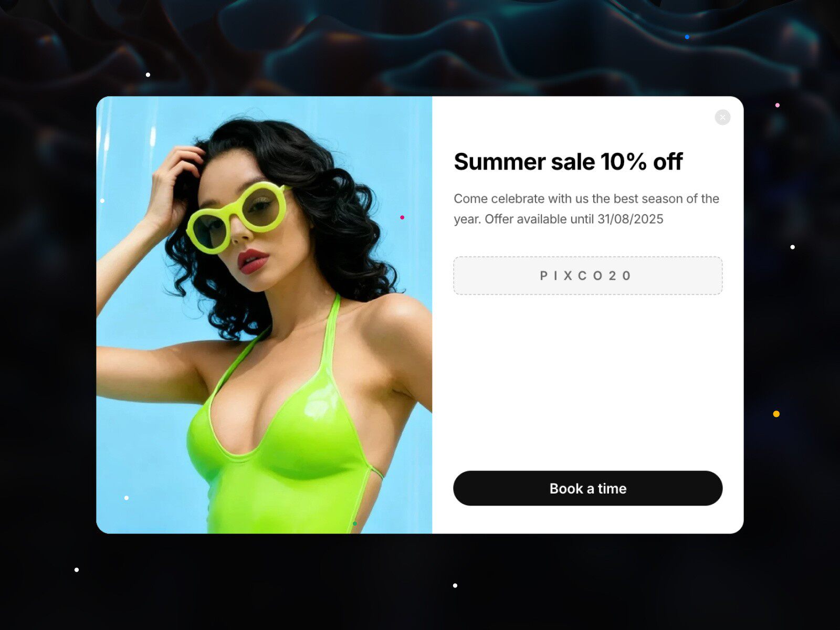Click the orange confetti dot beside the popup

point(776,414)
